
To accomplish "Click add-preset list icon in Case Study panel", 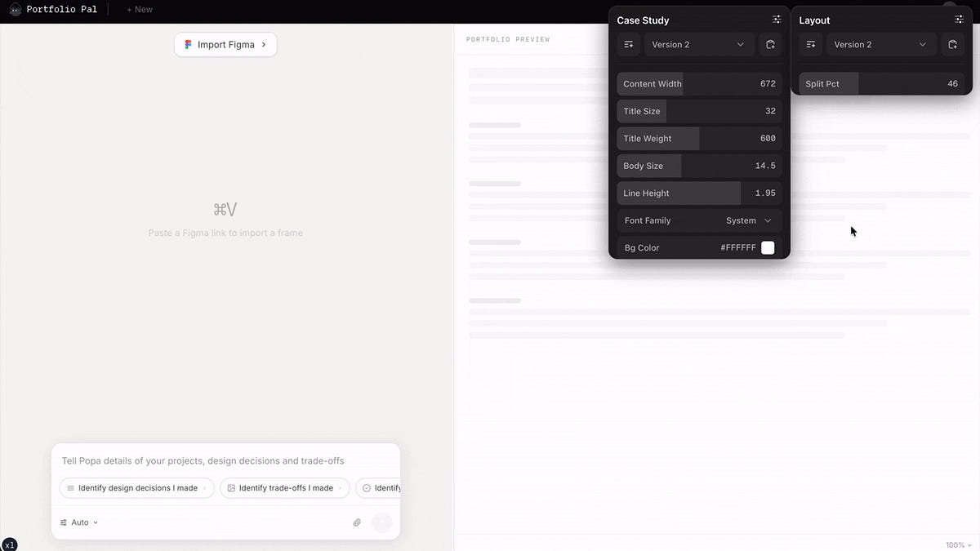I will pos(629,45).
